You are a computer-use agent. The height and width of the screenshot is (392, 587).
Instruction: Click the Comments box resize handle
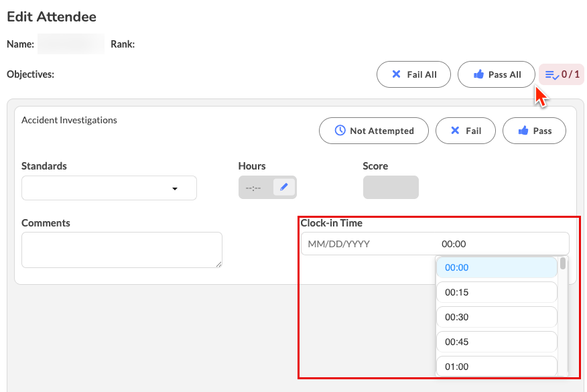click(218, 264)
